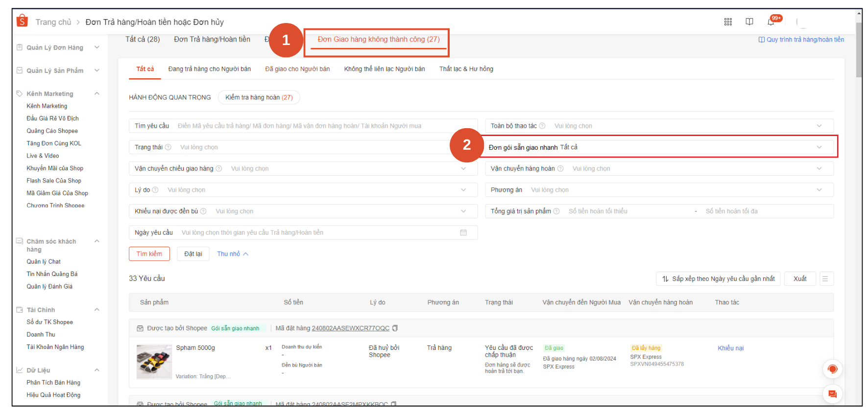Click the Spham 5000g product thumbnail

[154, 362]
